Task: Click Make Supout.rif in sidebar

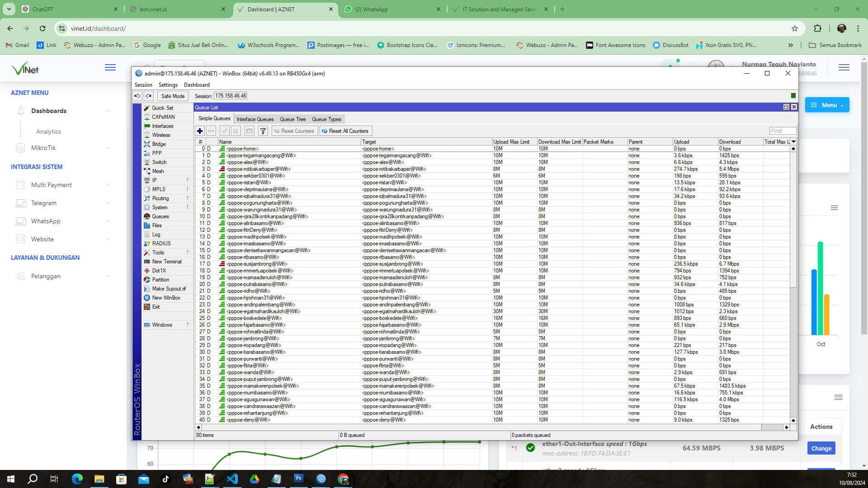Action: tap(169, 289)
